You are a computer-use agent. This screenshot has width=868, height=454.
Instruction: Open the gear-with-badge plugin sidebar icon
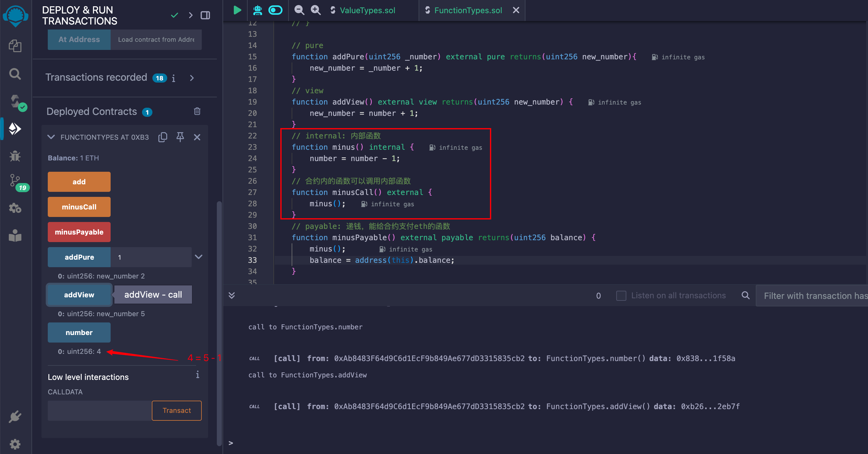click(x=15, y=208)
